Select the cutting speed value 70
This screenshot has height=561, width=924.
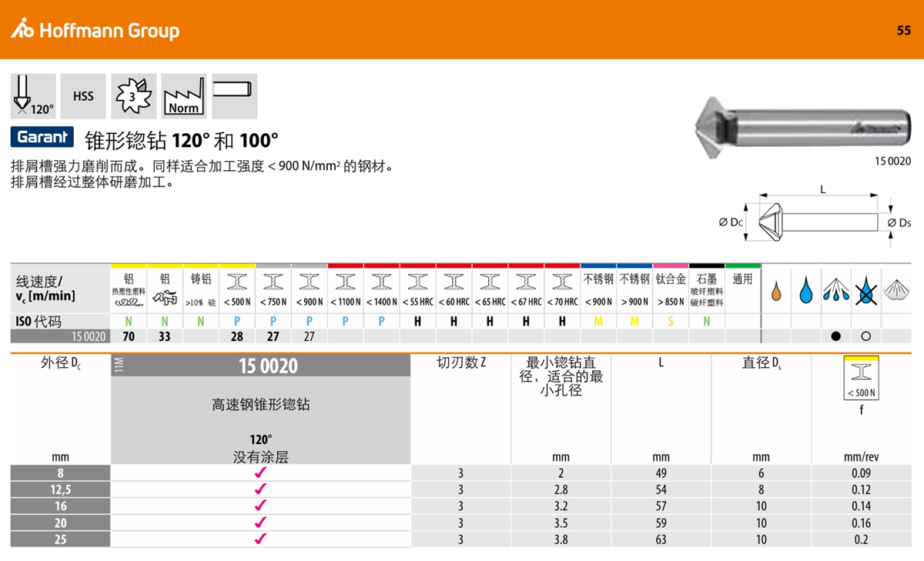click(x=129, y=336)
